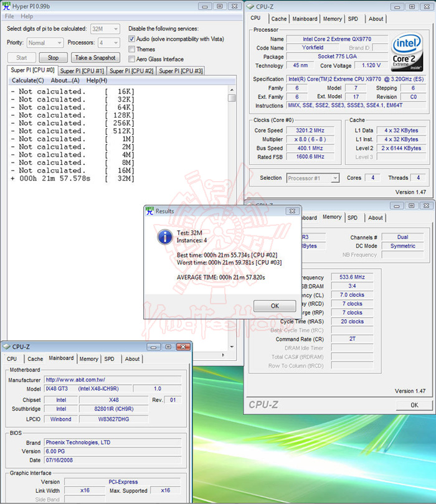Click OK in the CPU-Z Memory window

[414, 405]
